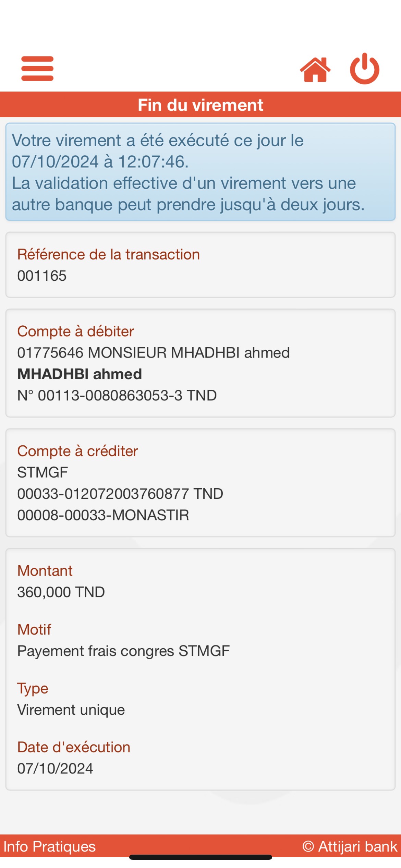Log out using the power icon

[364, 69]
